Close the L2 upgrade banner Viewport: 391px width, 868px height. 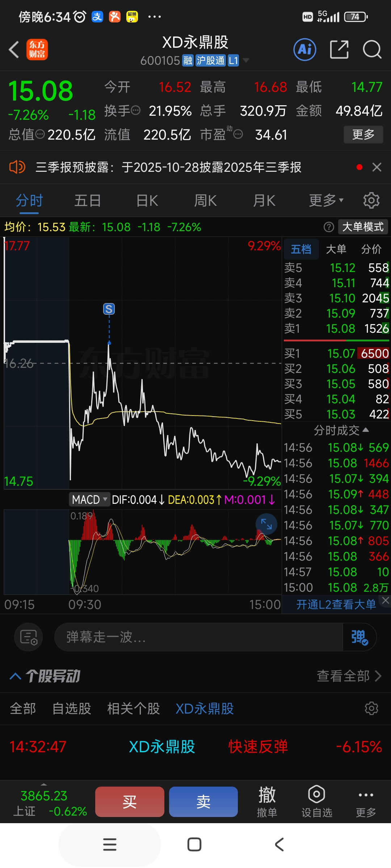386,600
